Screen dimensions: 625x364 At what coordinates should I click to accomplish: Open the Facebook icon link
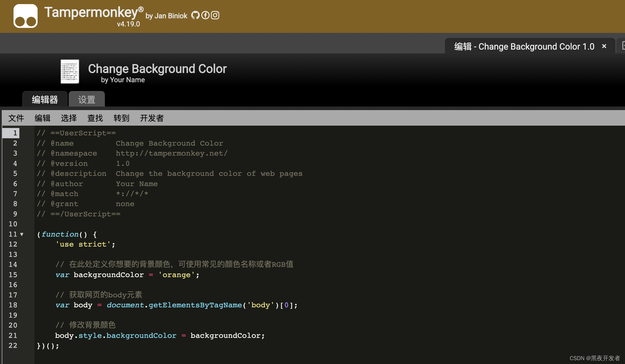(205, 15)
